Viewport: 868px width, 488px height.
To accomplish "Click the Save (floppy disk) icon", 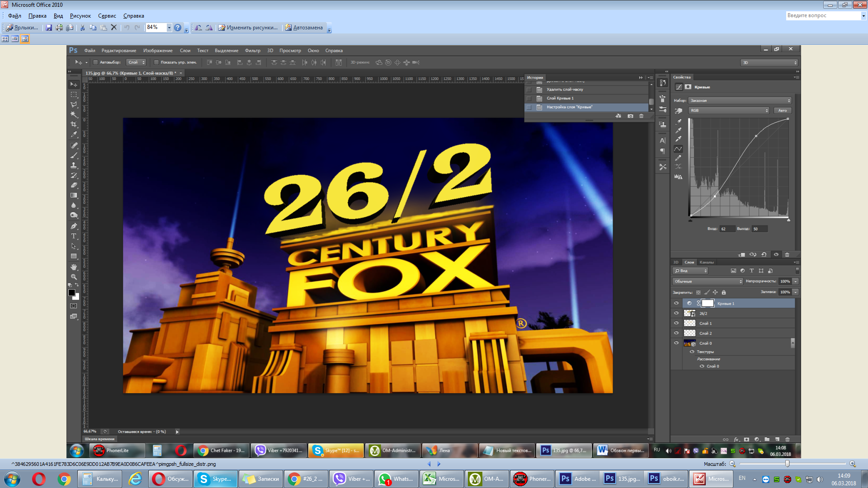I will (49, 28).
